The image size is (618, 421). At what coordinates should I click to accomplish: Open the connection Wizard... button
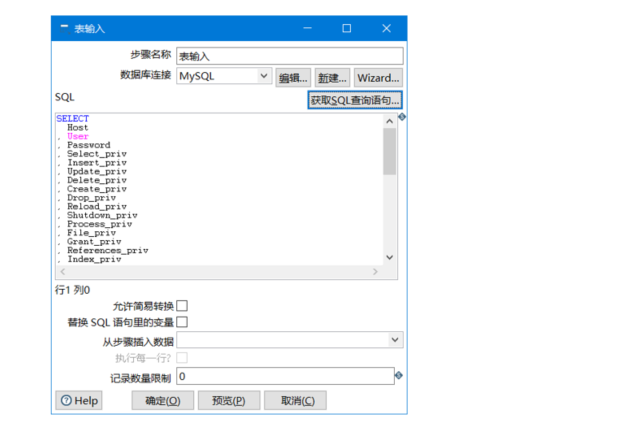[378, 78]
